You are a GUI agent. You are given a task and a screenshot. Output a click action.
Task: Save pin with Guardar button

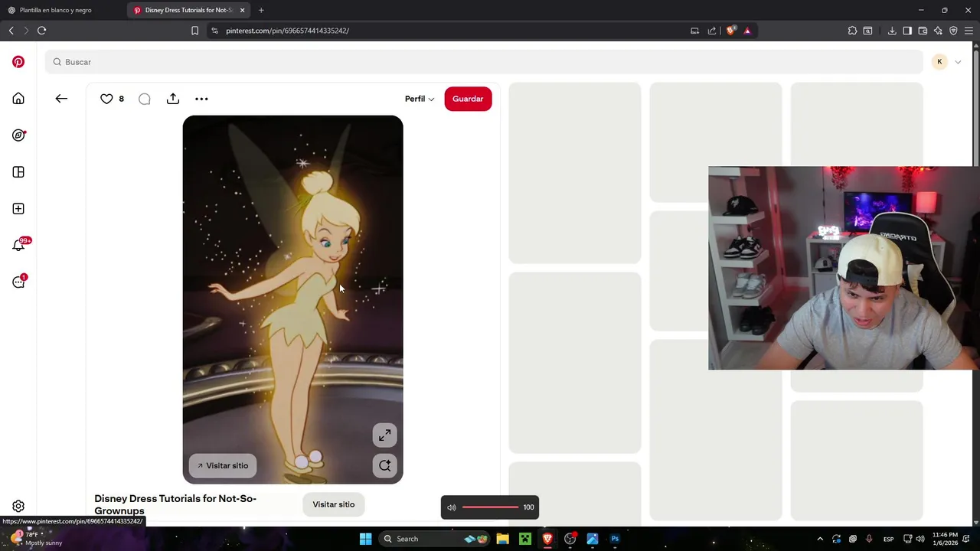tap(468, 99)
